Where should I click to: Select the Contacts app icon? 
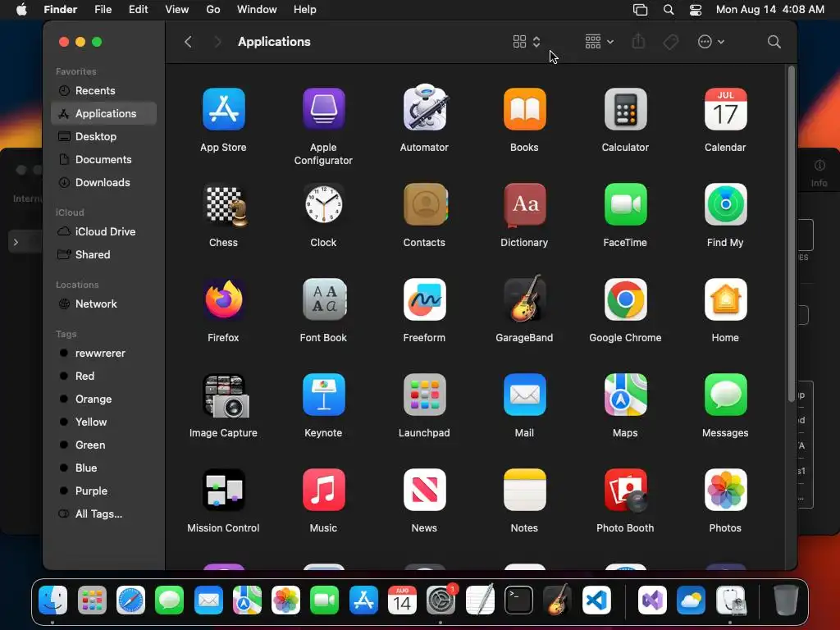pyautogui.click(x=425, y=204)
